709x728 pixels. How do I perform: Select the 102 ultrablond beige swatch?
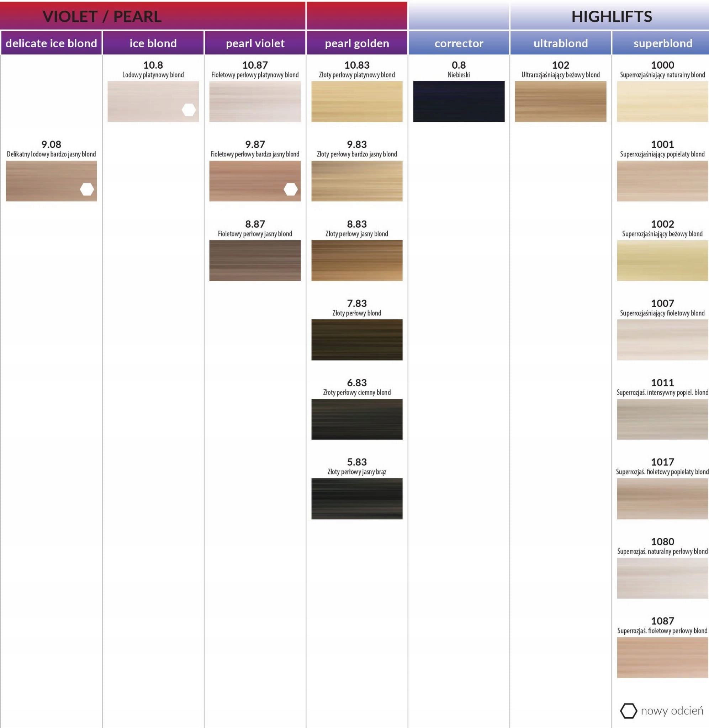(560, 101)
